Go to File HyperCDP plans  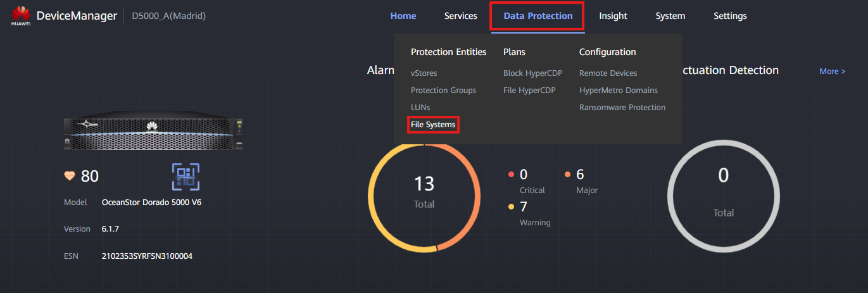[x=529, y=90]
